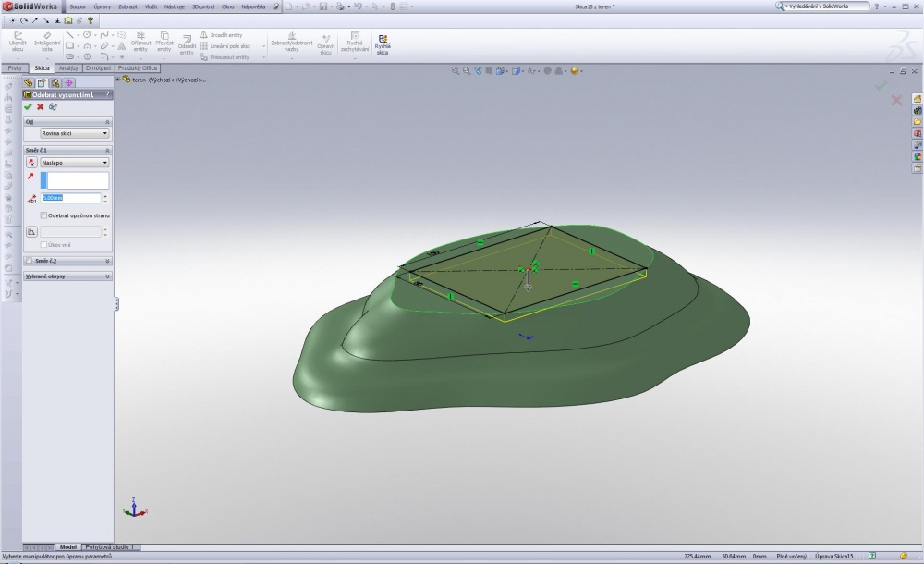
Task: Click Lineární pole skici button
Action: click(225, 46)
